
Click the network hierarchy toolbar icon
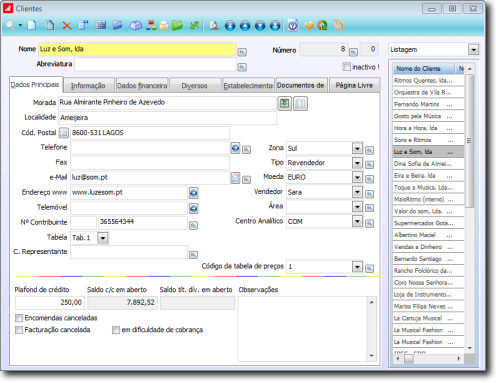pos(151,25)
